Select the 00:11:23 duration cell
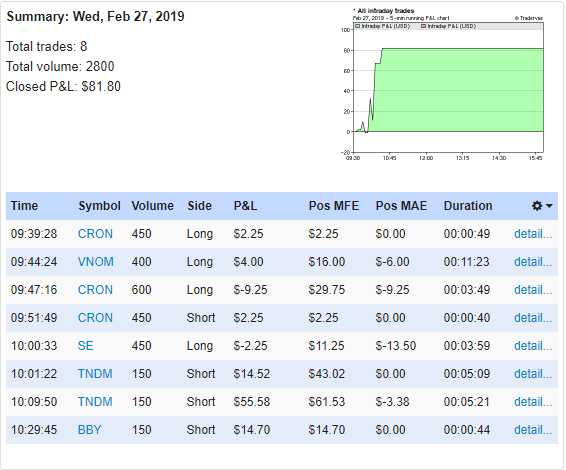566x470 pixels. [466, 262]
